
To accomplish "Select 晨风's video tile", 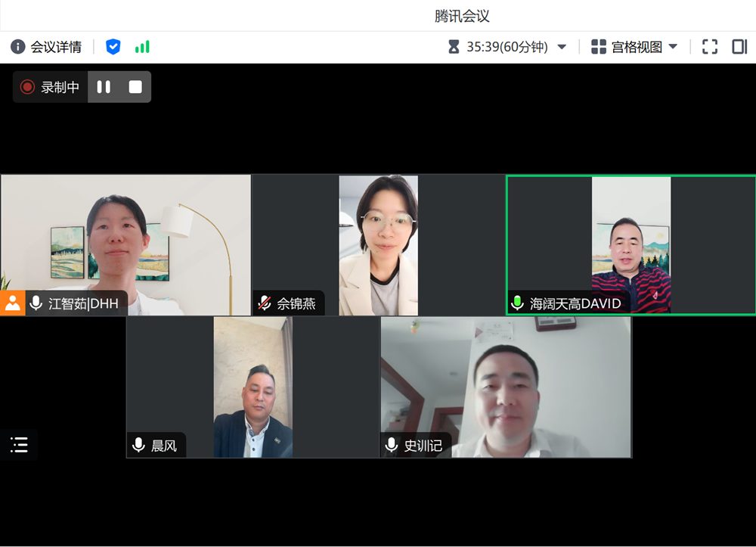I will coord(253,387).
